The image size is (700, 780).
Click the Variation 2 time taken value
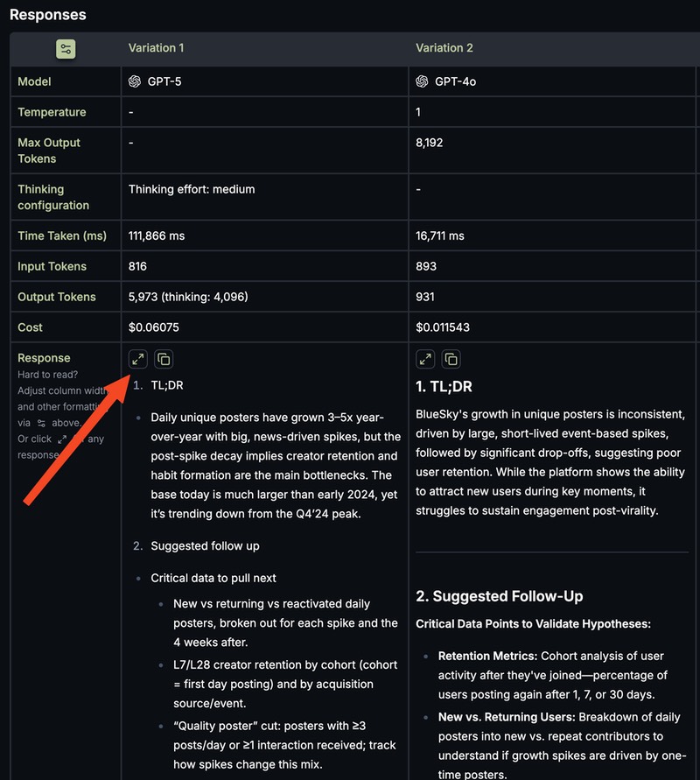(x=440, y=235)
